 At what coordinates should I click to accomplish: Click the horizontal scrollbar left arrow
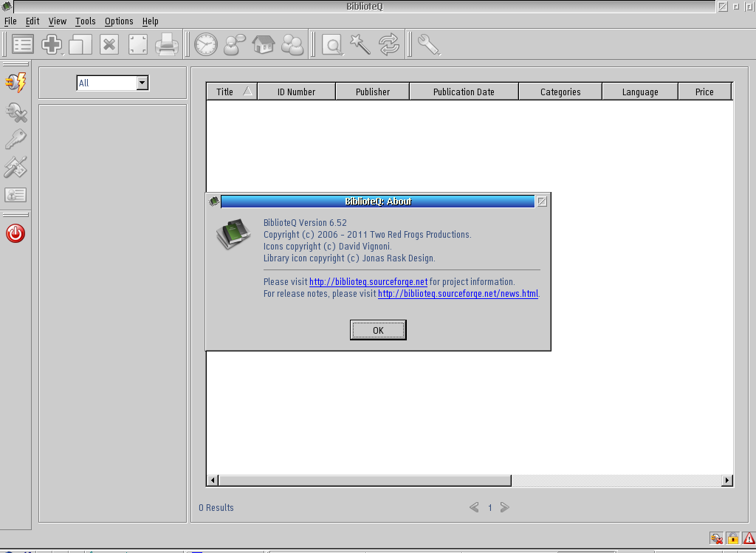(x=213, y=480)
